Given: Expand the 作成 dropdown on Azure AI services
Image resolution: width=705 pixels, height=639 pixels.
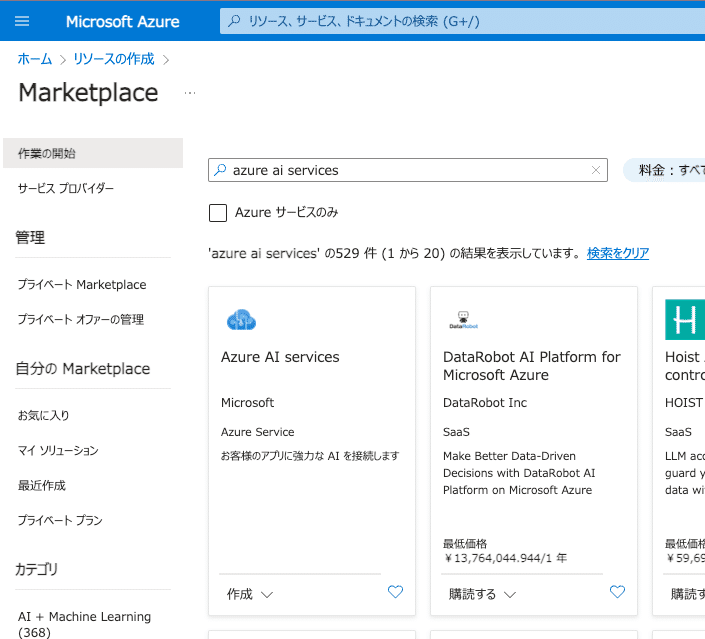Looking at the screenshot, I should [x=249, y=594].
